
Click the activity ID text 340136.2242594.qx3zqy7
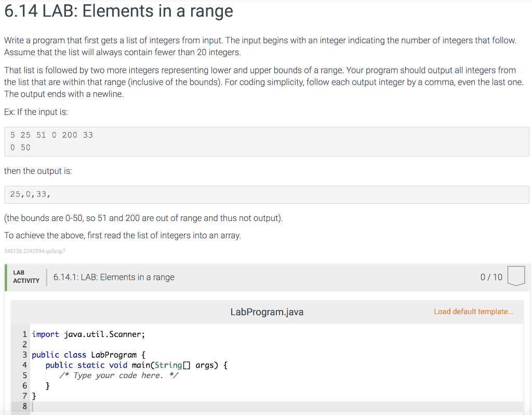point(34,251)
